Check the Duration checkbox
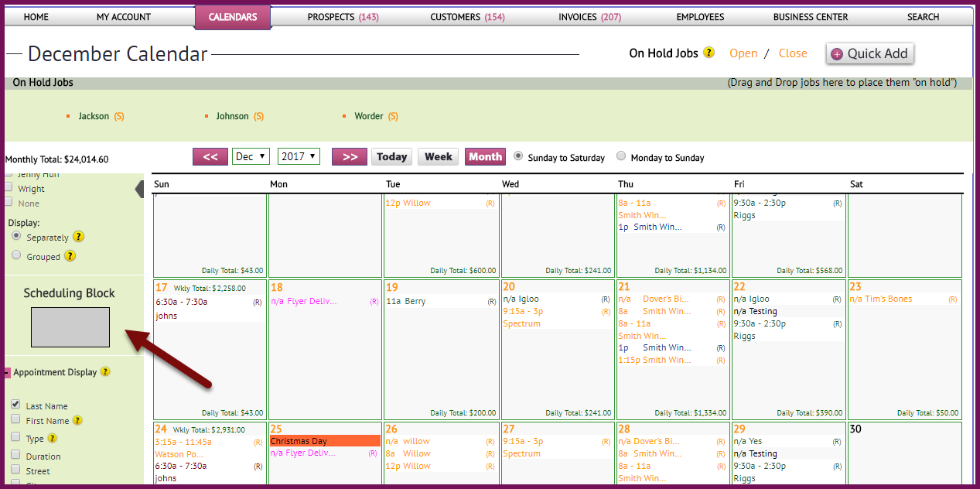980x489 pixels. point(15,455)
